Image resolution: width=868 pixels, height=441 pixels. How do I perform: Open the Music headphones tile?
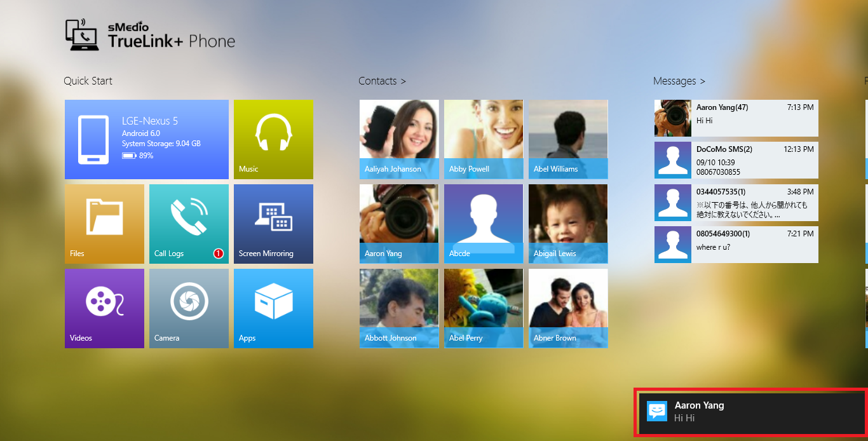273,139
